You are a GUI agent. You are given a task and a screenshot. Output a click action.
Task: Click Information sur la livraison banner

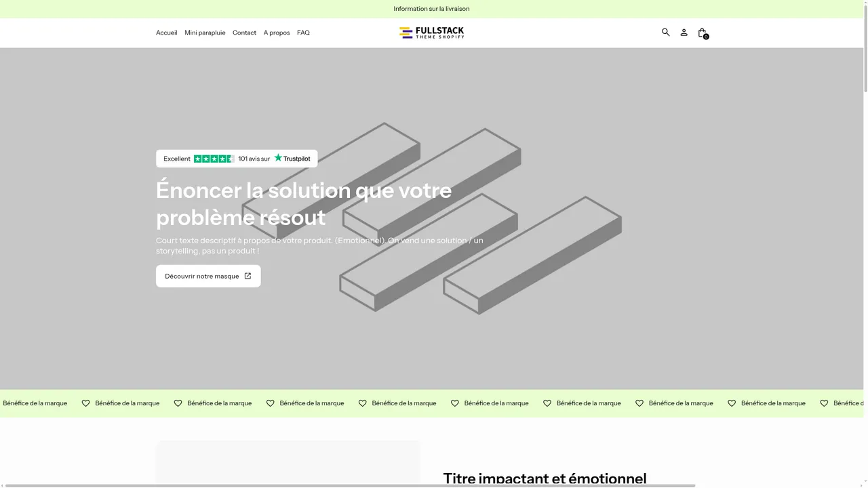[x=431, y=9]
